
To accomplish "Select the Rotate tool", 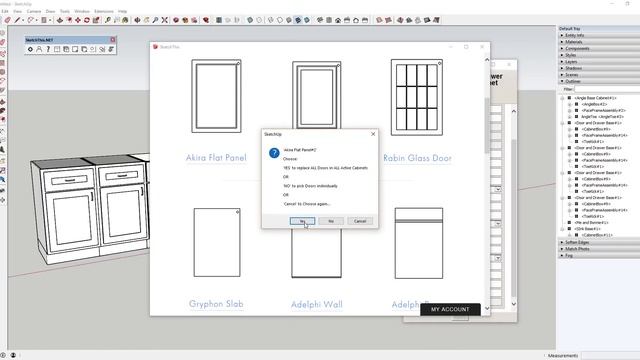I will pyautogui.click(x=87, y=20).
